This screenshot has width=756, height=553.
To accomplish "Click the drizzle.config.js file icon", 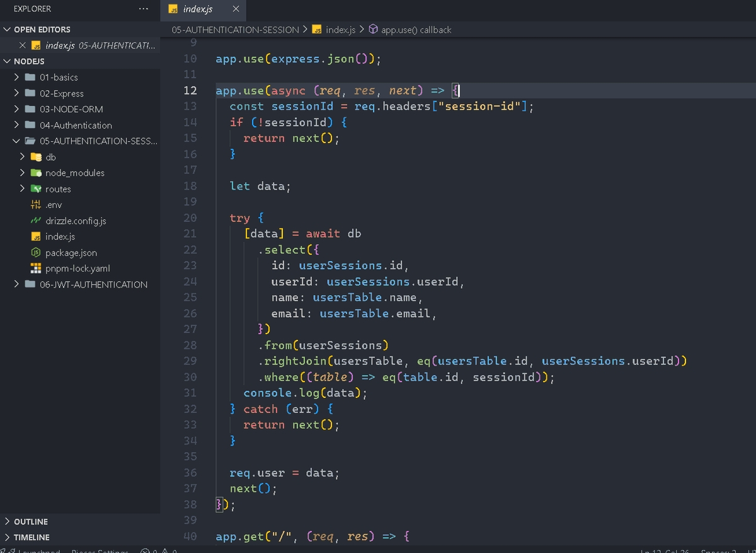I will pos(36,221).
